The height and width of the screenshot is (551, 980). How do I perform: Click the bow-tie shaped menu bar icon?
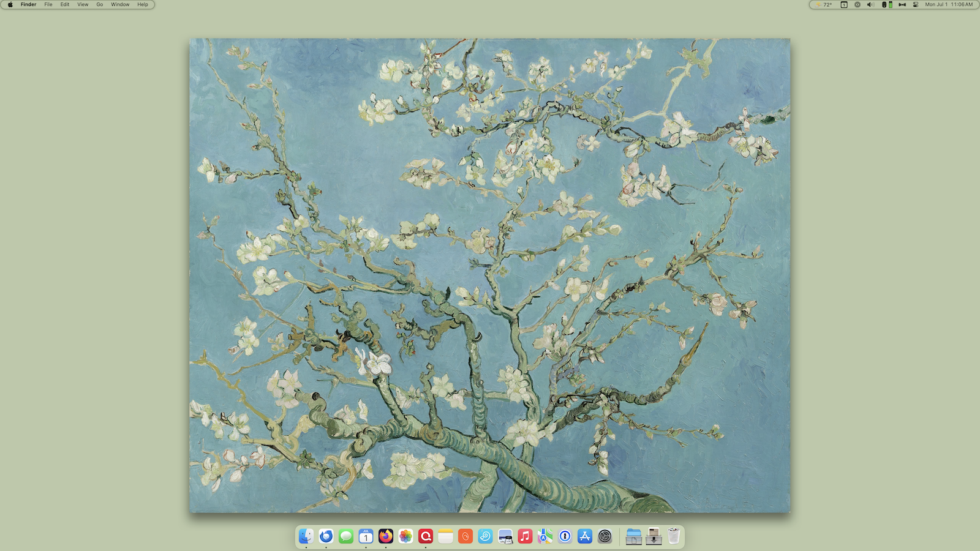902,4
